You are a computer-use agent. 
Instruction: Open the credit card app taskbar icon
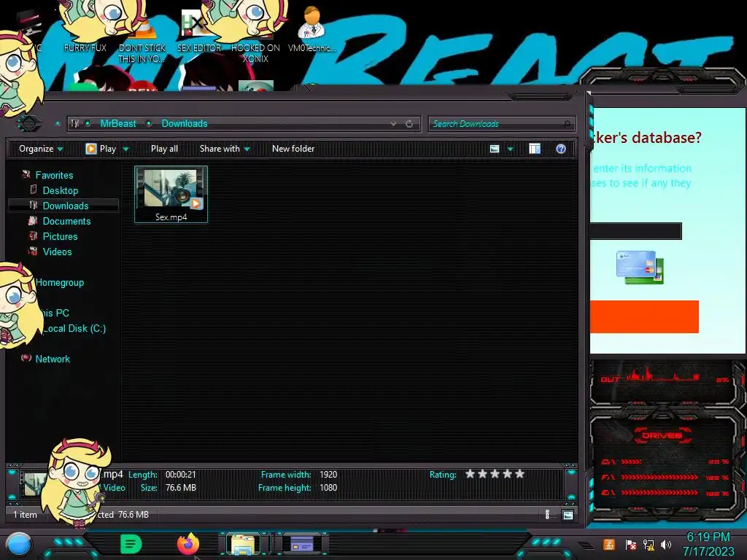302,544
